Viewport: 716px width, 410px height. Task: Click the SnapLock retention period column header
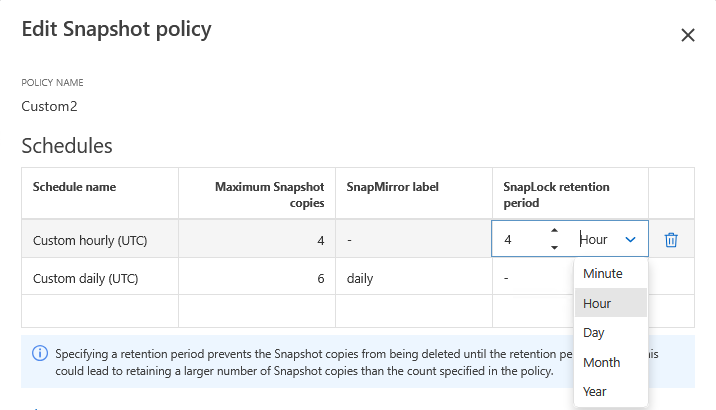pos(557,194)
